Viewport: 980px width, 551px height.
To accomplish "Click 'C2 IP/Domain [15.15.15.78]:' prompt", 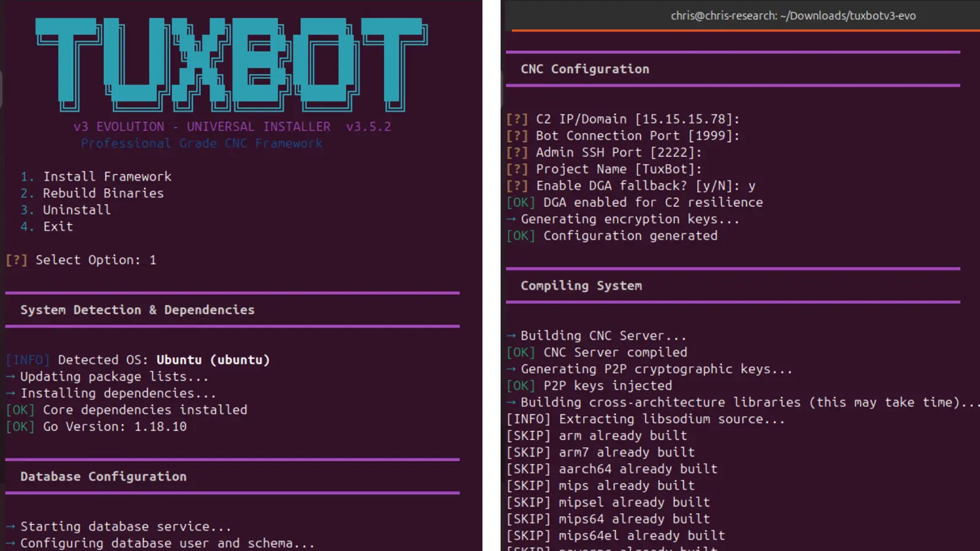I will coord(623,119).
